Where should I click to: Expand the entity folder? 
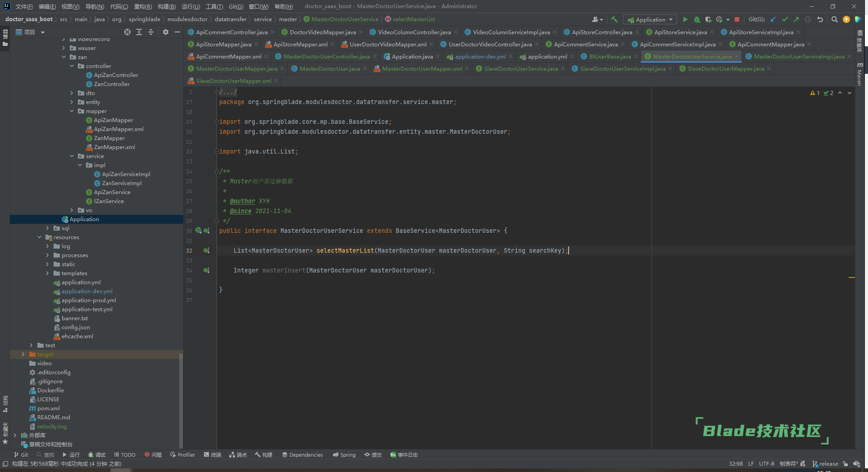[72, 102]
